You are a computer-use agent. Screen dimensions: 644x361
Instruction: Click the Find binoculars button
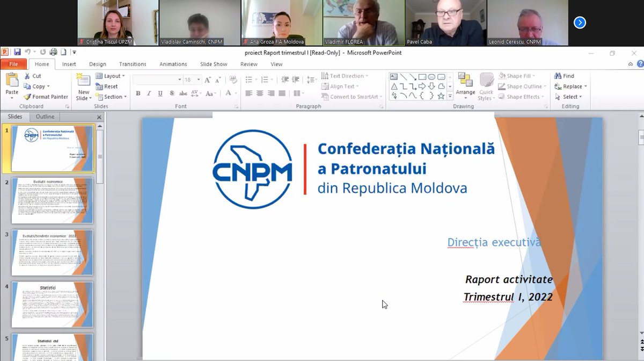tap(565, 76)
